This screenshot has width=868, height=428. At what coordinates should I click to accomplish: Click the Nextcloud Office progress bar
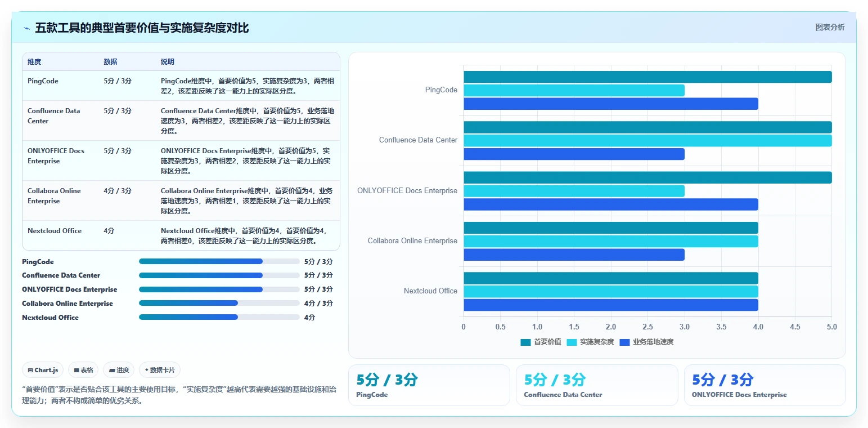219,317
